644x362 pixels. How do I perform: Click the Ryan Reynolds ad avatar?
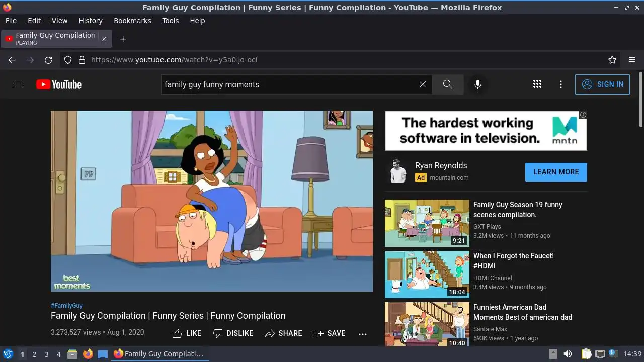pyautogui.click(x=397, y=171)
